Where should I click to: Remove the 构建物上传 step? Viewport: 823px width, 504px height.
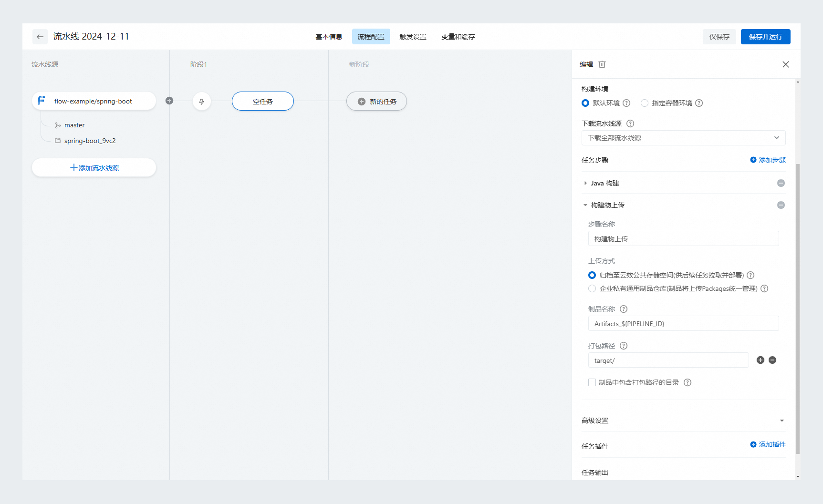[x=781, y=205]
